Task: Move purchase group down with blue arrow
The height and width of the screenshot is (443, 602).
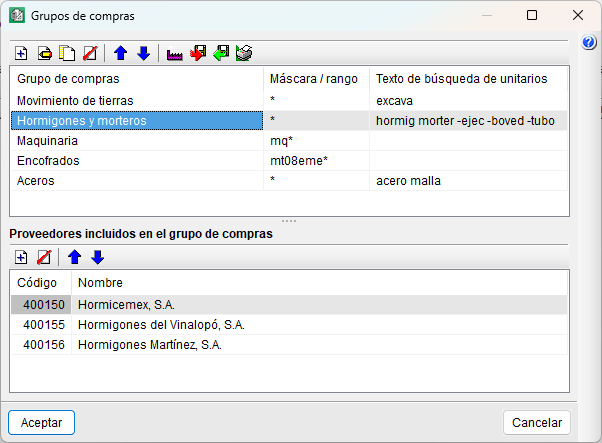Action: pyautogui.click(x=144, y=53)
